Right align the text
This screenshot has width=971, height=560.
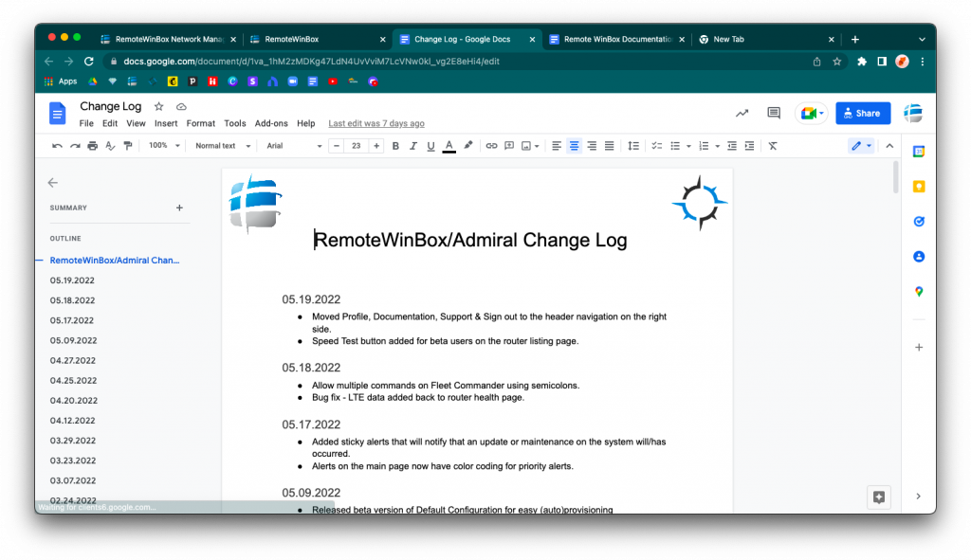592,146
